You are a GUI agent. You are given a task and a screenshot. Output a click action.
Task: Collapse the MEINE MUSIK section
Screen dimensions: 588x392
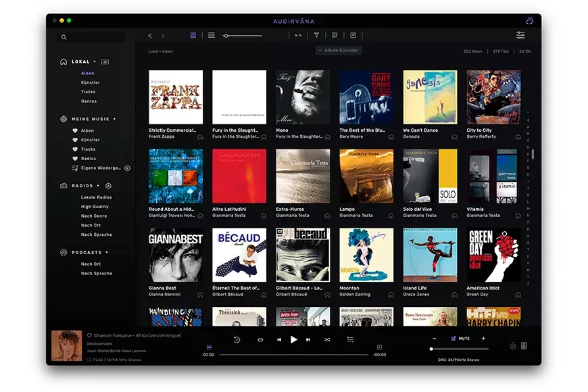click(x=114, y=119)
